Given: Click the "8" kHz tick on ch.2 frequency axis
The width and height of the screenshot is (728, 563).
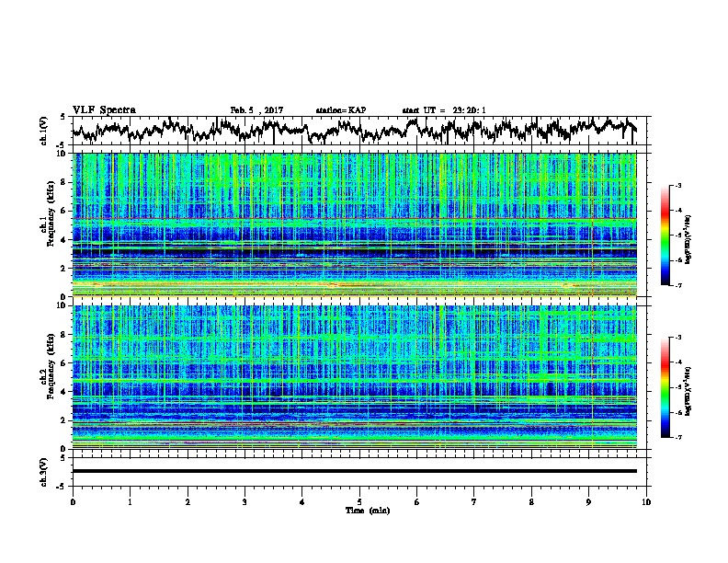Looking at the screenshot, I should click(x=63, y=335).
